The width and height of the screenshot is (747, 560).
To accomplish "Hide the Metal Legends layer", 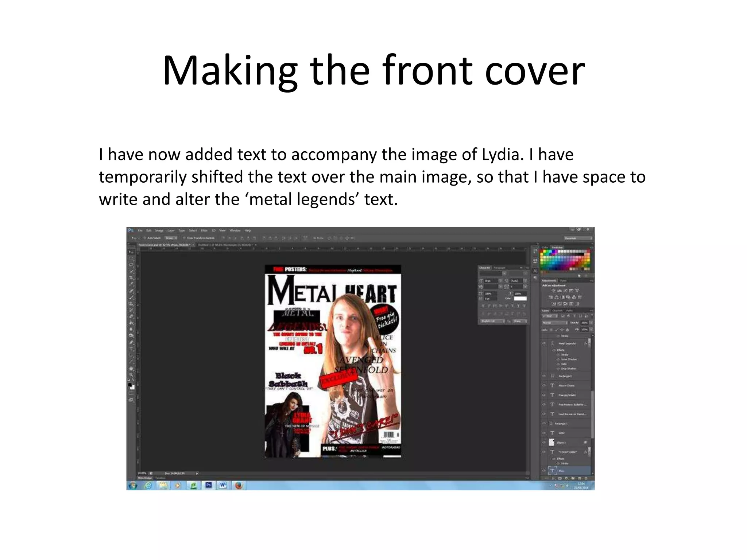I will tap(544, 343).
